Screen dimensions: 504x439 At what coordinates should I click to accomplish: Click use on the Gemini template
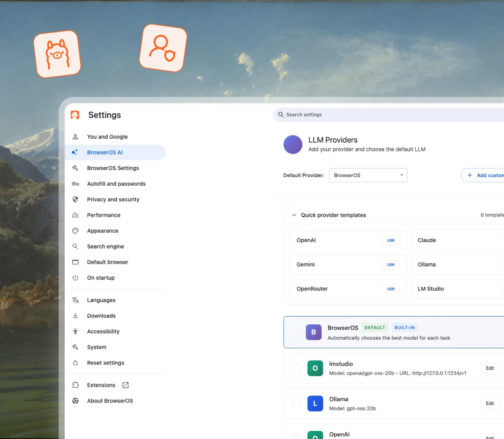[x=390, y=264]
